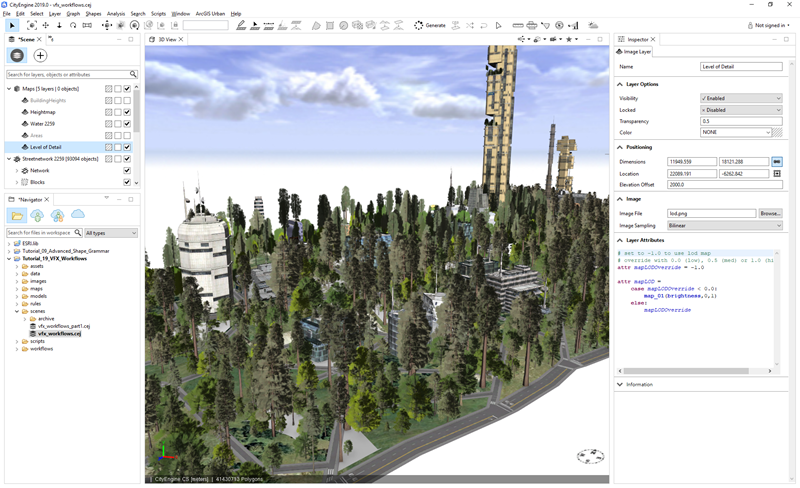Click the Generate button

430,25
